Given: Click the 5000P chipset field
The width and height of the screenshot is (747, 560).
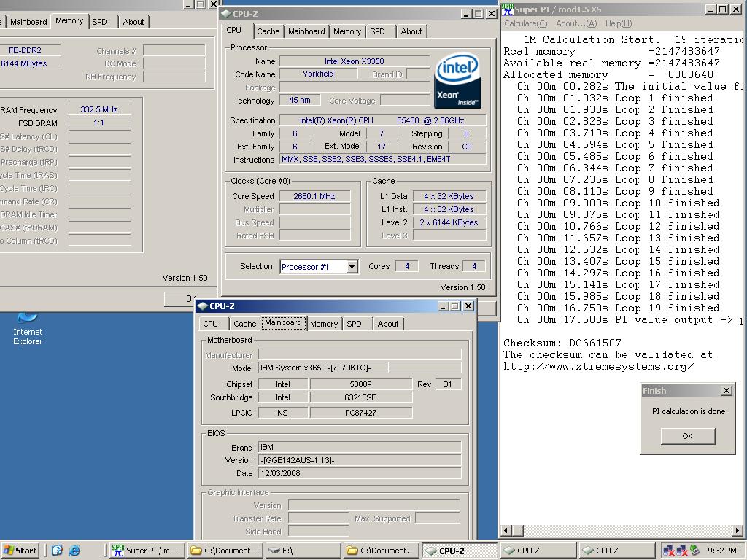Looking at the screenshot, I should (360, 384).
